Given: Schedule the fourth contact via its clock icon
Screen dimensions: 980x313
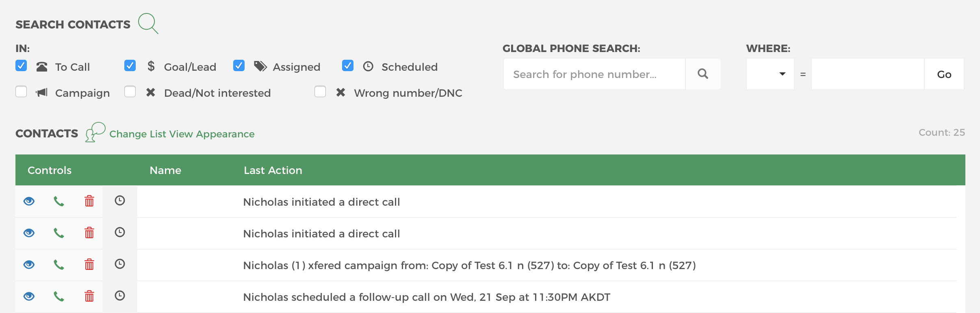Looking at the screenshot, I should click(120, 296).
